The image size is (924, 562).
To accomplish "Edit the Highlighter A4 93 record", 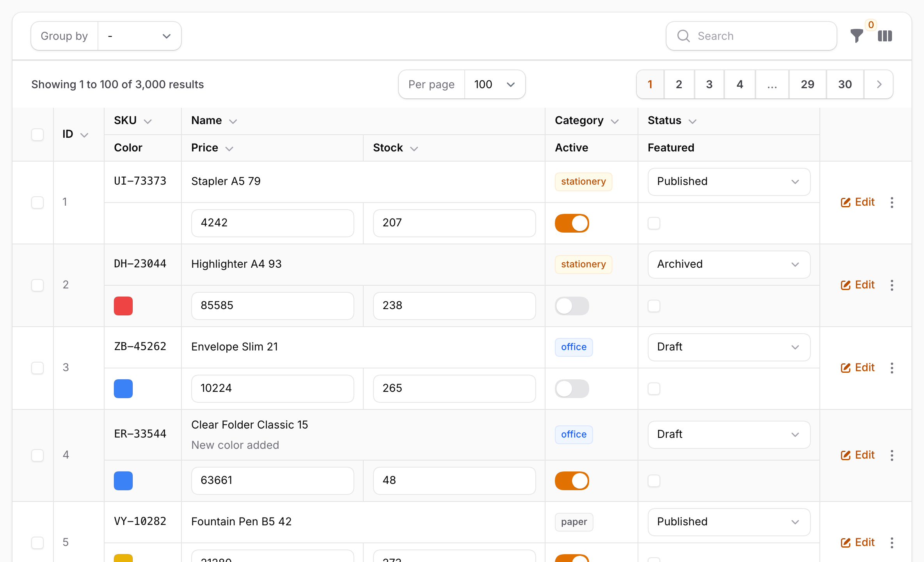I will [x=858, y=285].
